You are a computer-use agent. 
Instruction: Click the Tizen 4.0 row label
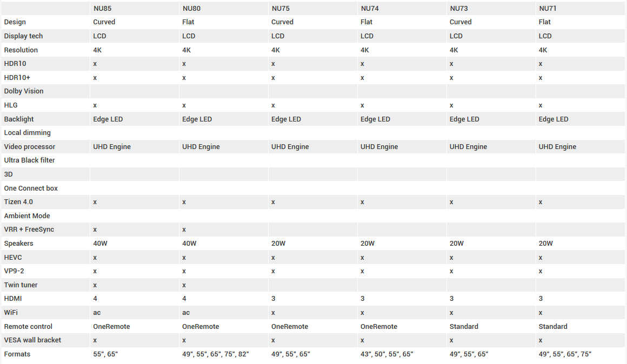(18, 202)
